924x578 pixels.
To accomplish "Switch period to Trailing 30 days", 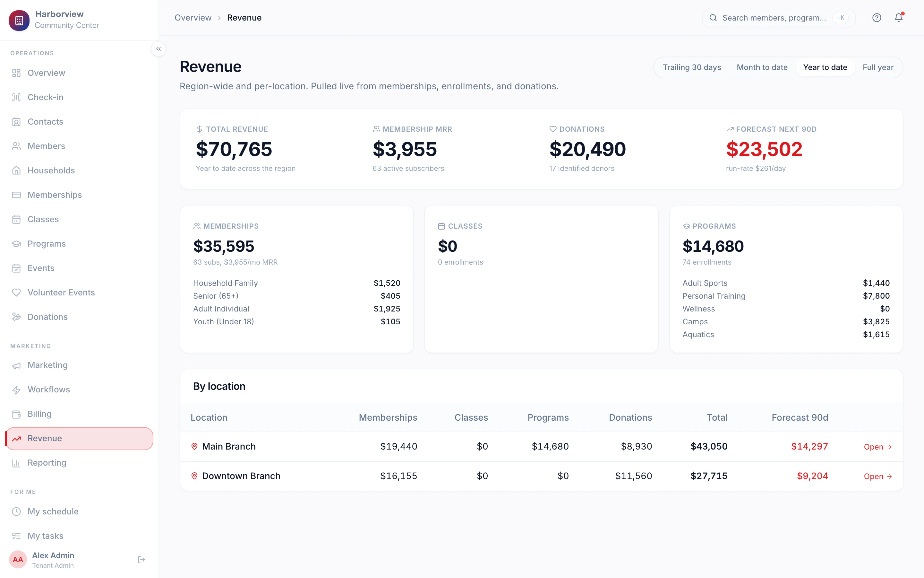I will click(x=692, y=67).
